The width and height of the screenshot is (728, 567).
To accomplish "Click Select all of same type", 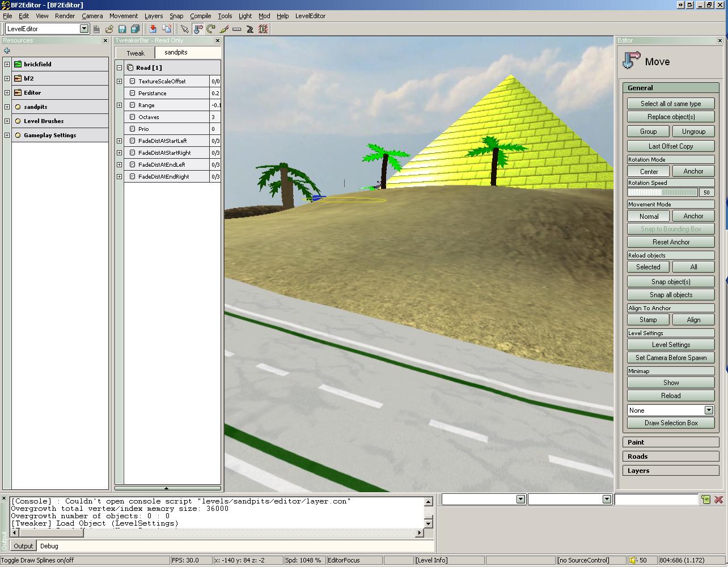I will 671,104.
